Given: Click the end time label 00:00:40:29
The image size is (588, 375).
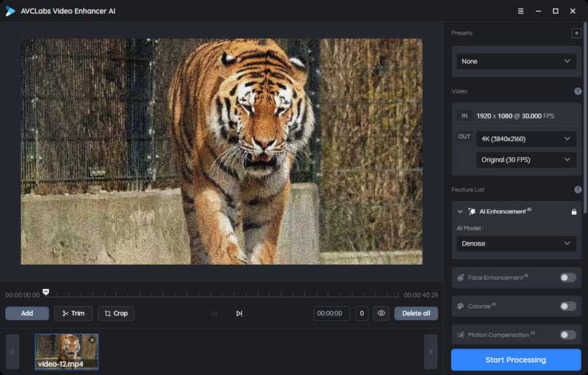Looking at the screenshot, I should 420,295.
